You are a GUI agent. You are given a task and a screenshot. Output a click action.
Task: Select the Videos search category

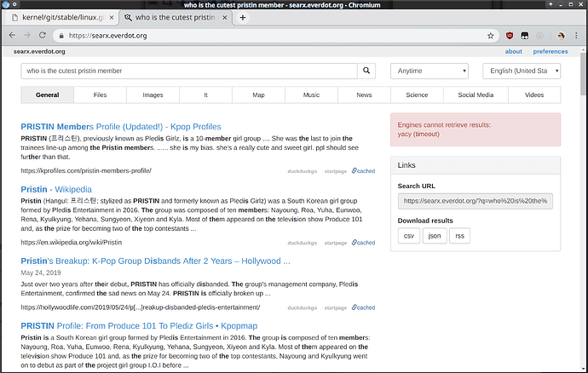click(x=534, y=95)
